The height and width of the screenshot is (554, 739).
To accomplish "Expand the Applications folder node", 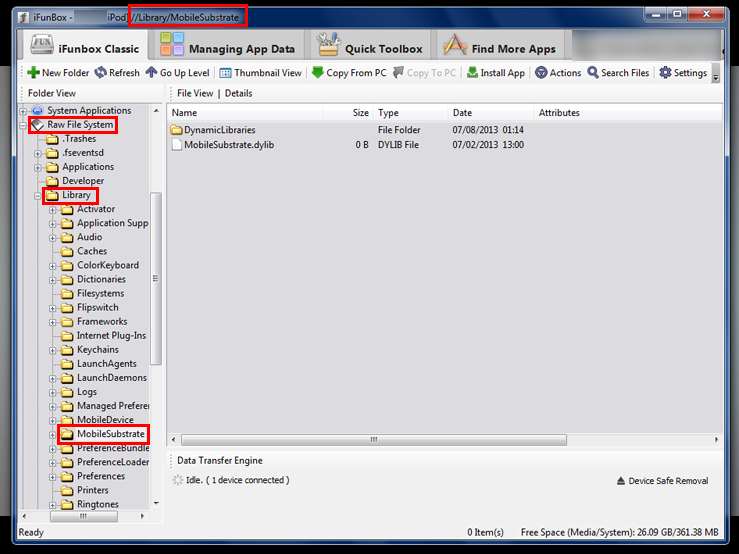I will pyautogui.click(x=38, y=168).
